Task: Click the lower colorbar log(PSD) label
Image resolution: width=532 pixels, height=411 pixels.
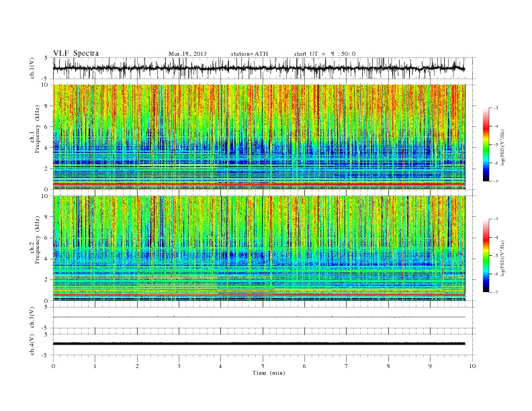Action: click(502, 257)
